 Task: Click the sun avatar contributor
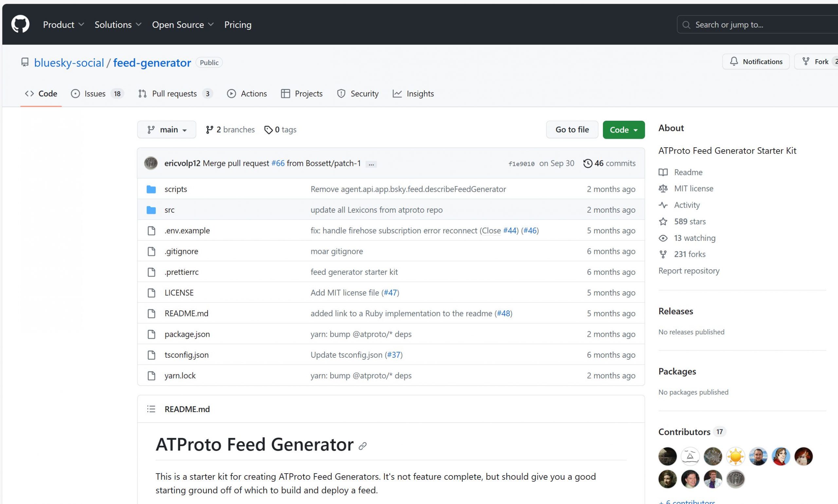(736, 456)
